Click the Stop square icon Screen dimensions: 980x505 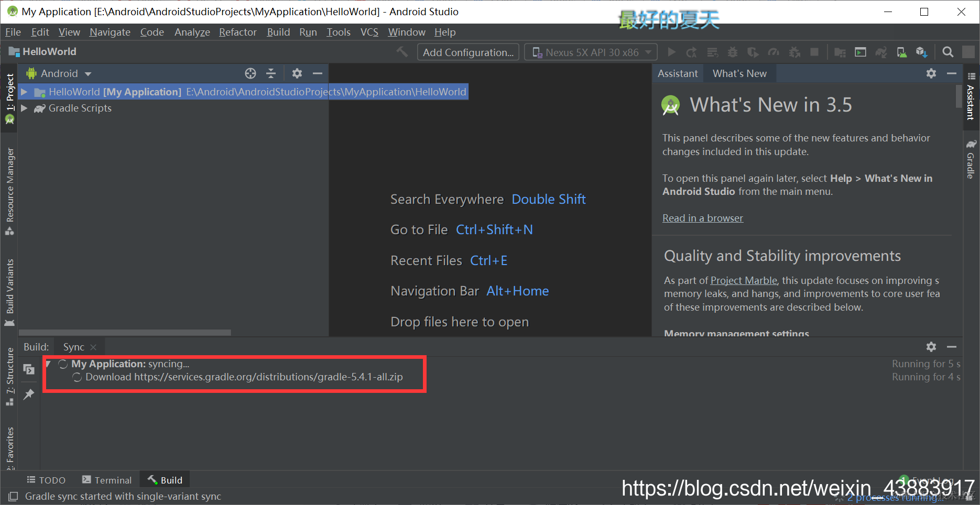coord(814,52)
